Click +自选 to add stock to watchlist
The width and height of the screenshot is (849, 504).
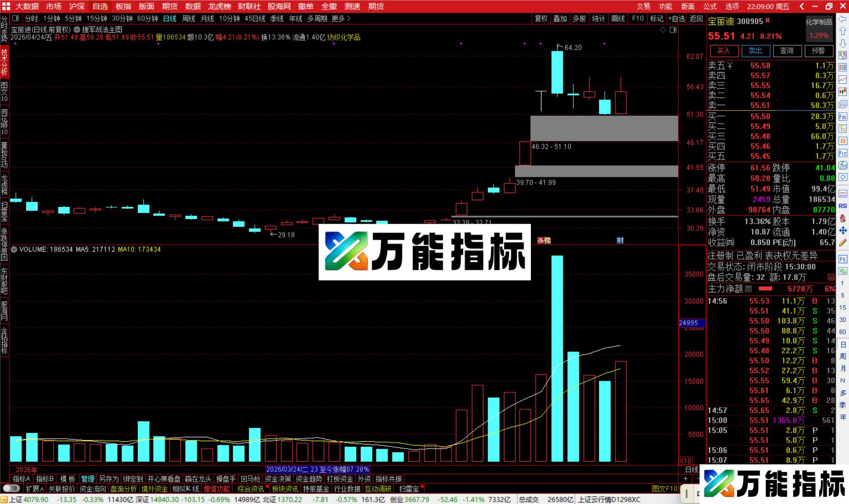(x=676, y=19)
